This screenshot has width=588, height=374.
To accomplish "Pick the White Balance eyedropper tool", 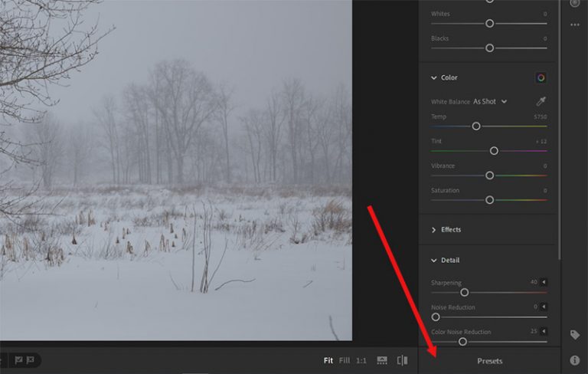I will pyautogui.click(x=541, y=101).
